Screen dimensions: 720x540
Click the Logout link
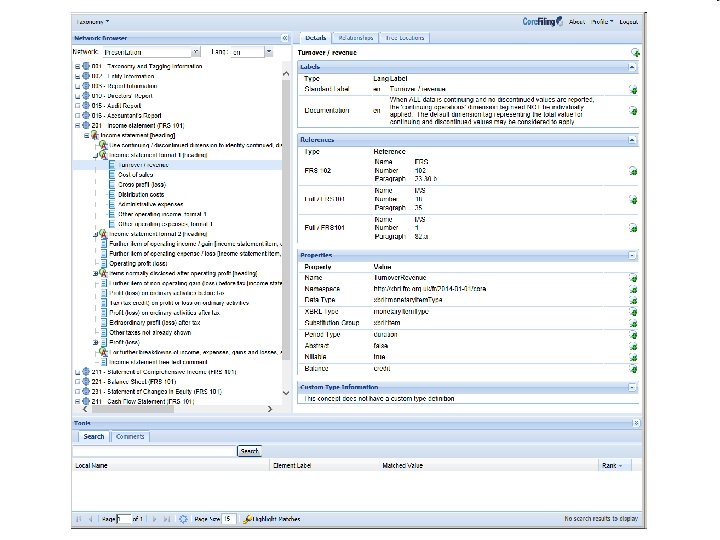pyautogui.click(x=628, y=22)
